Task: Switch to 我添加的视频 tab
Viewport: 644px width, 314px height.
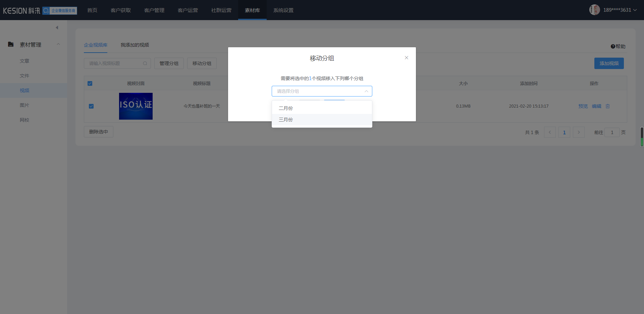Action: tap(135, 45)
